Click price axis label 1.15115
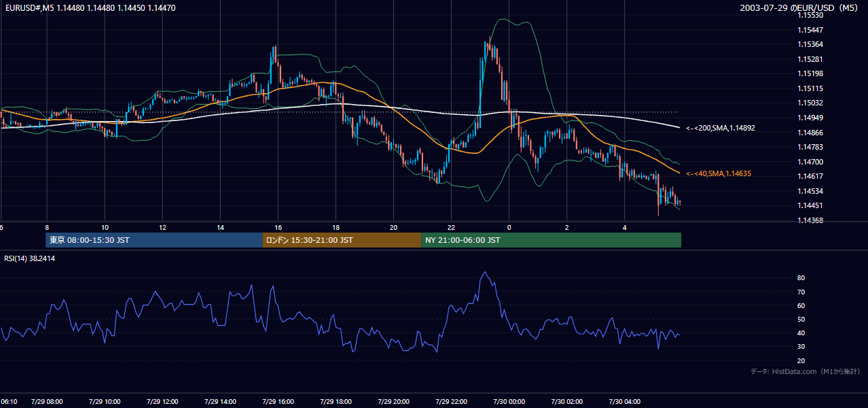 [811, 88]
